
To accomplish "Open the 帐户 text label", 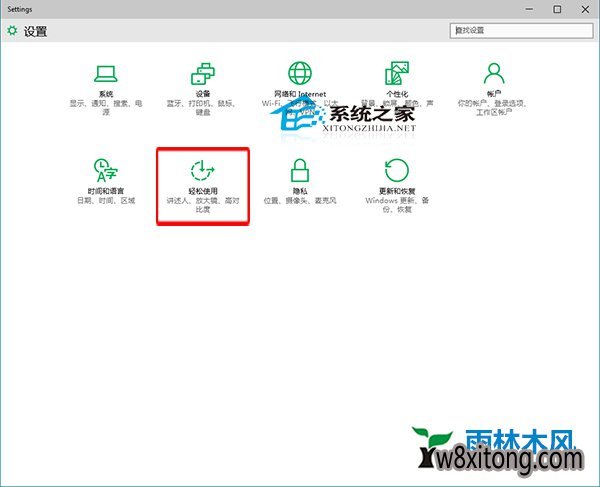I will pyautogui.click(x=493, y=95).
